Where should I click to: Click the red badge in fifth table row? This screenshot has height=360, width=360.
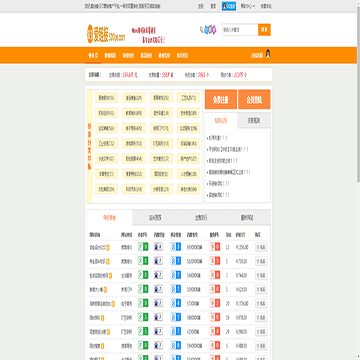215,303
